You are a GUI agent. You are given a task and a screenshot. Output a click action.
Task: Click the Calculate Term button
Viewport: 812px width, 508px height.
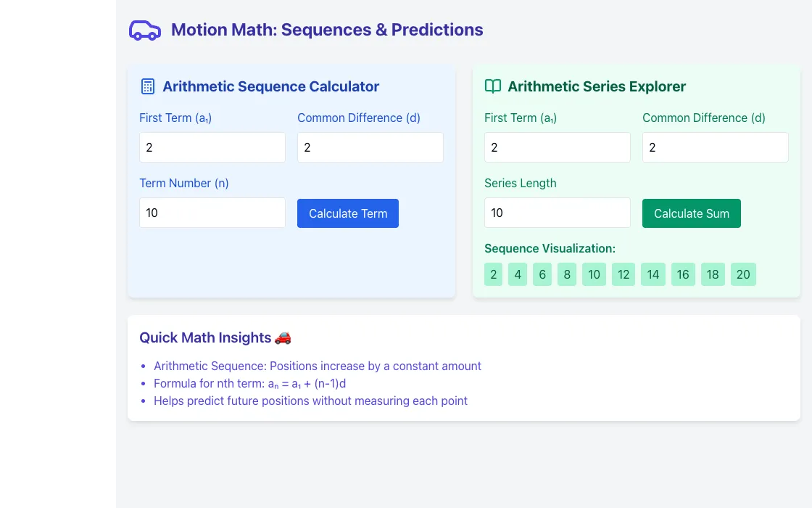coord(348,213)
